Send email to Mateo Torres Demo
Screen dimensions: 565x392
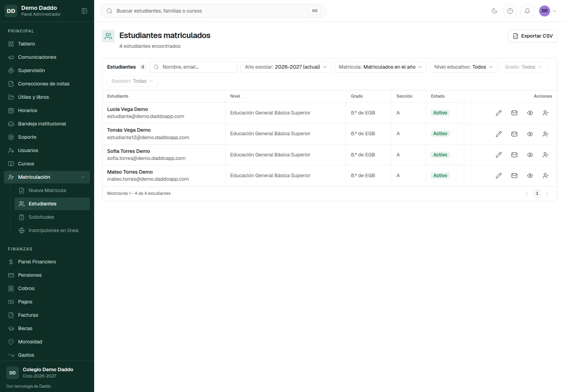[x=514, y=176]
